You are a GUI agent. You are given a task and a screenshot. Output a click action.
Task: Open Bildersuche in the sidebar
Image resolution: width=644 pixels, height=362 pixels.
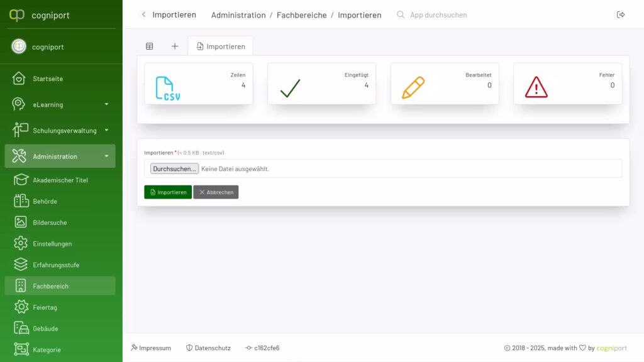click(50, 222)
